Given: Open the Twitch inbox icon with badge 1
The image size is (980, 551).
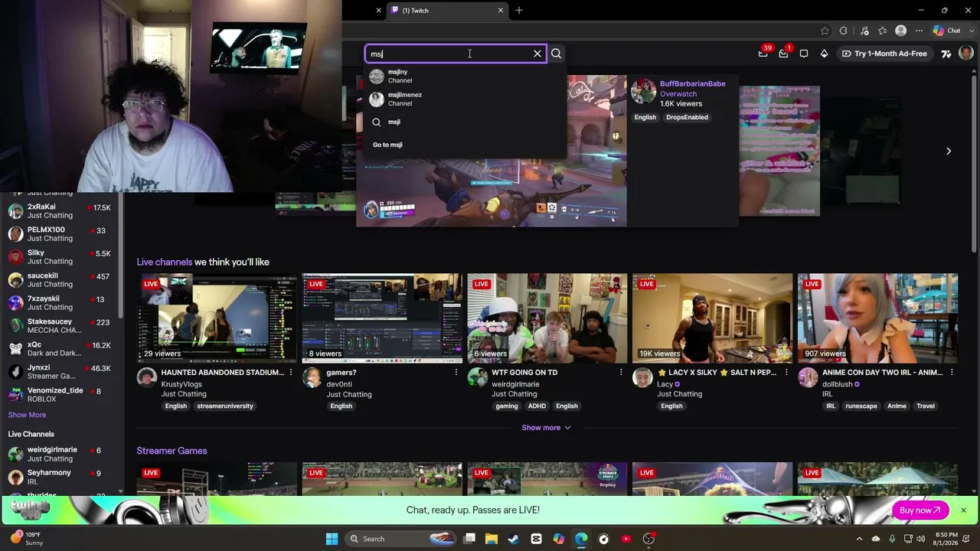Looking at the screenshot, I should (784, 54).
